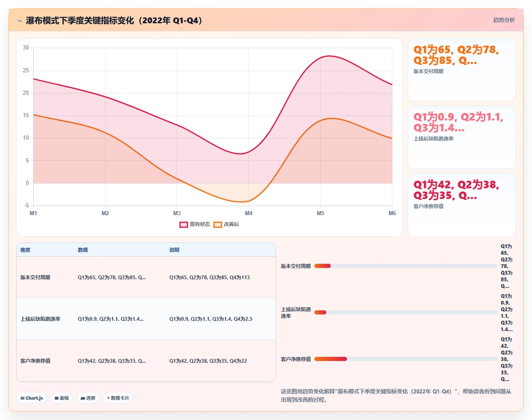Click the 客户净推荐值 progress bar

(x=406, y=359)
